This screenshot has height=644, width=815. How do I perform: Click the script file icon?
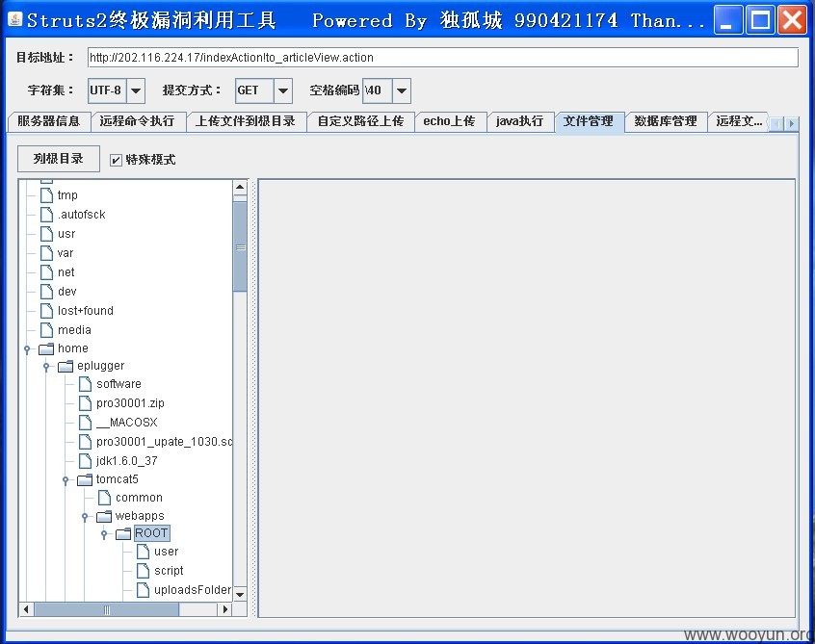click(143, 571)
